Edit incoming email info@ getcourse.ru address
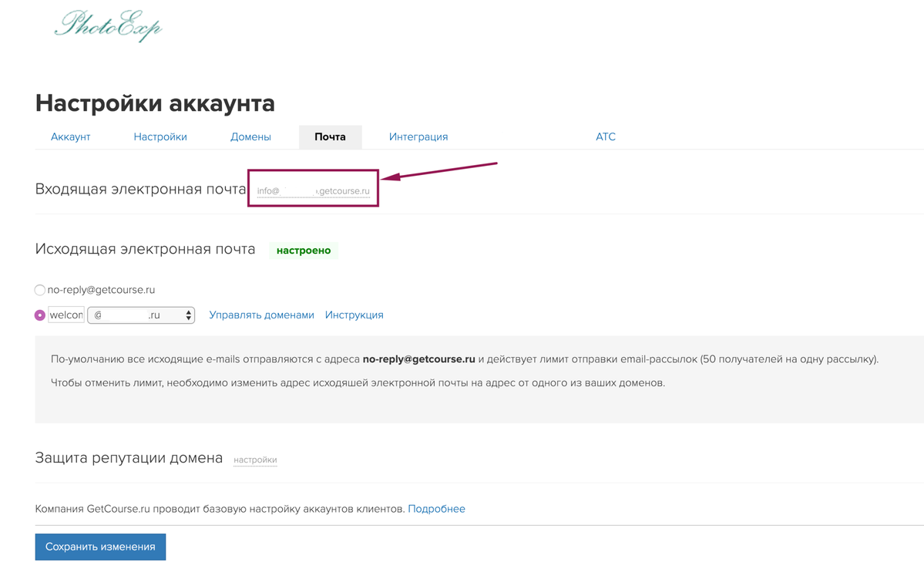Viewport: 924px width, 569px height. 314,191
